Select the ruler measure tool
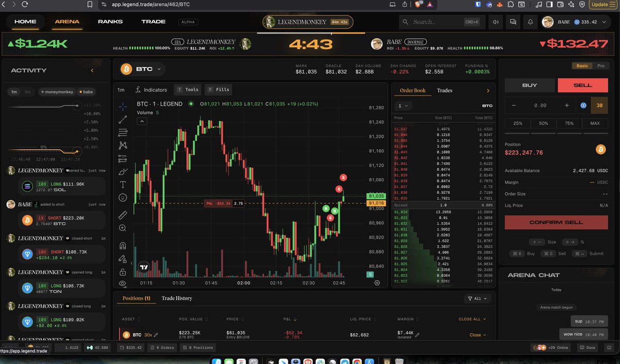The image size is (620, 364). (122, 215)
